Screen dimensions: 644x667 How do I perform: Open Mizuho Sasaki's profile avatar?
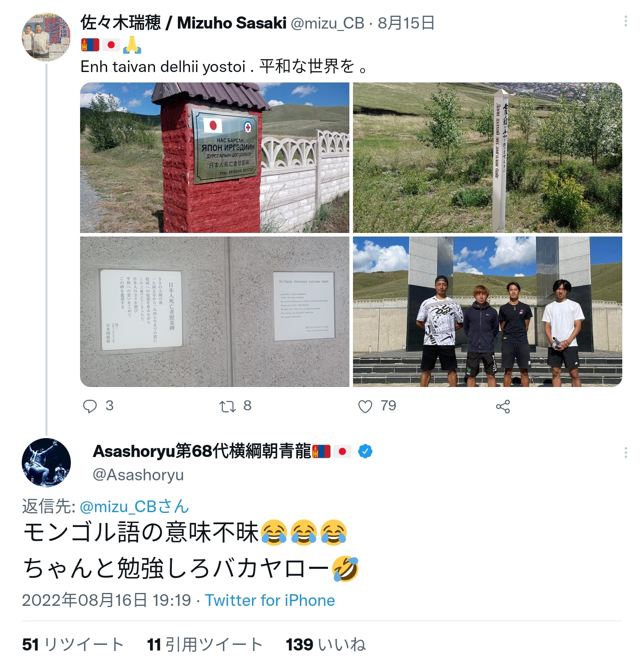click(x=46, y=37)
